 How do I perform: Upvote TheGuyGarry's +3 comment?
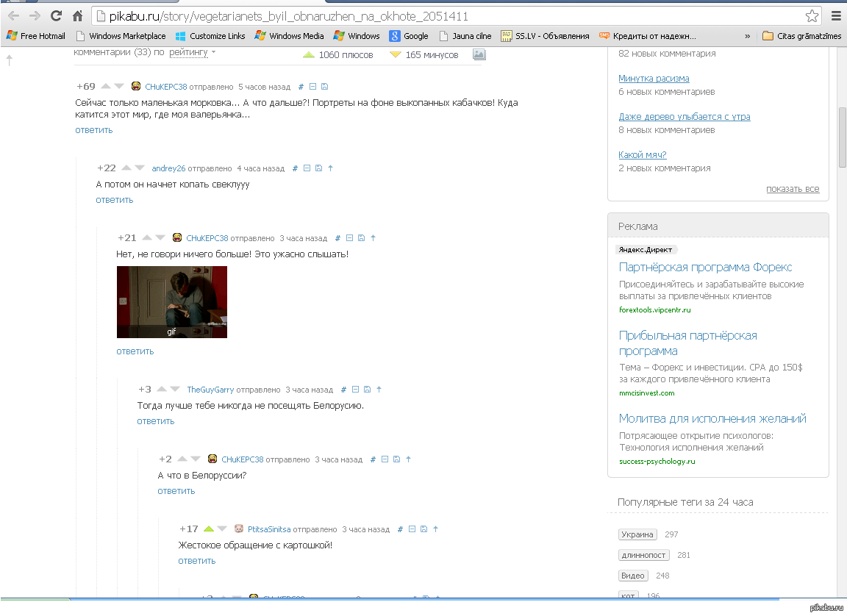coord(162,389)
